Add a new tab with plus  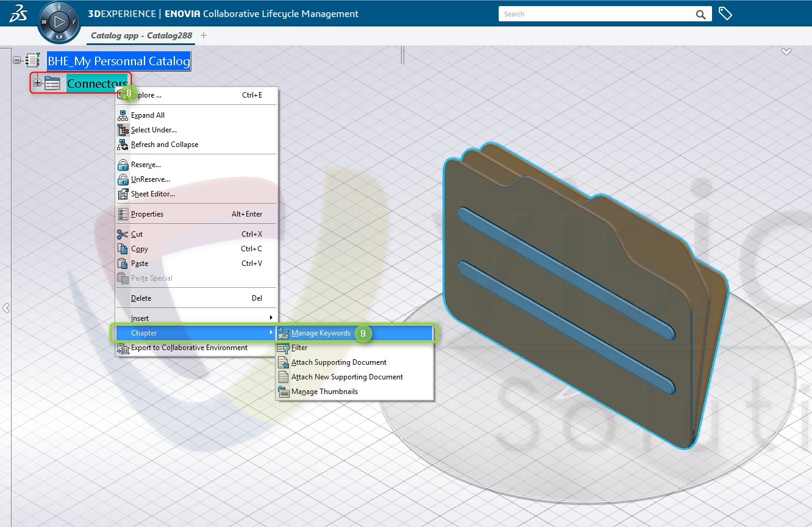[x=204, y=35]
